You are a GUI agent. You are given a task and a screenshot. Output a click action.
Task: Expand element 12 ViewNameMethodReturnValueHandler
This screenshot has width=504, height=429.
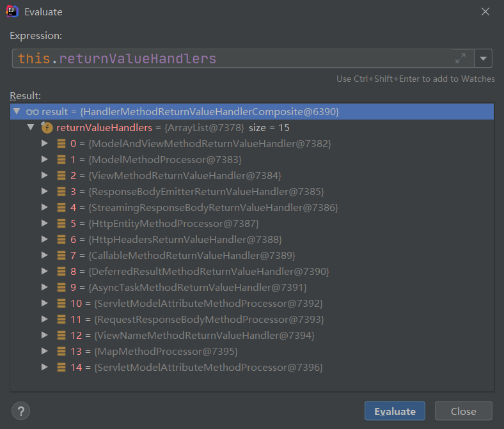click(45, 335)
